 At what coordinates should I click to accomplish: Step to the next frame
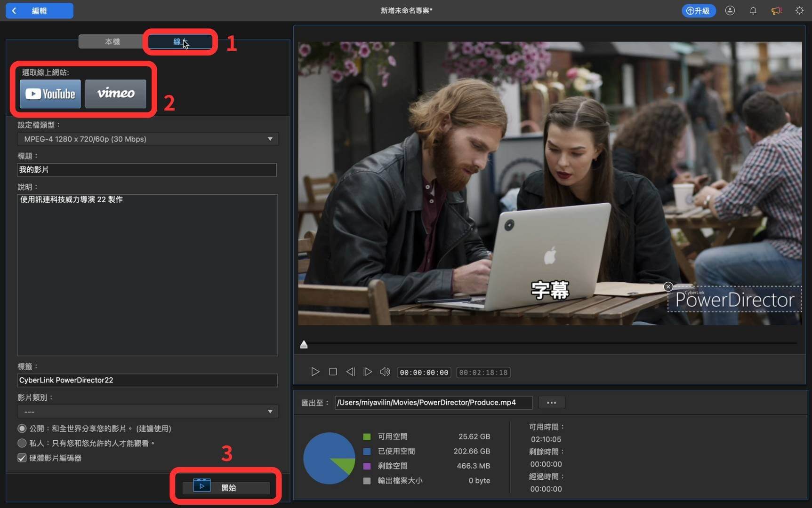tap(368, 372)
